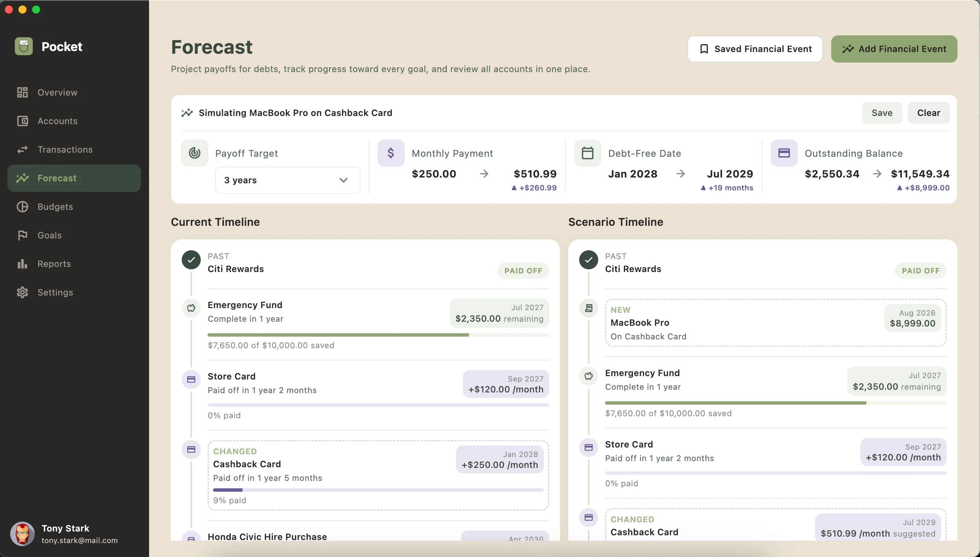Click the Outstanding Balance card icon

click(x=784, y=153)
